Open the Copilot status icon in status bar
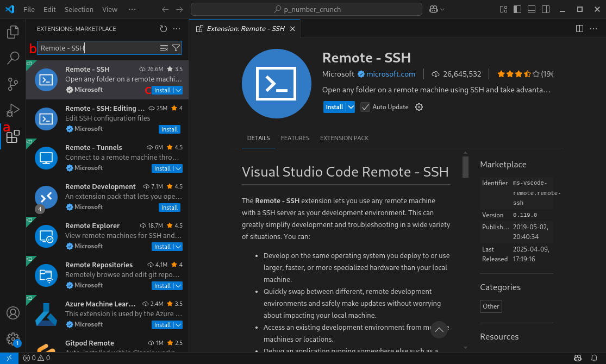606x364 pixels. click(578, 358)
